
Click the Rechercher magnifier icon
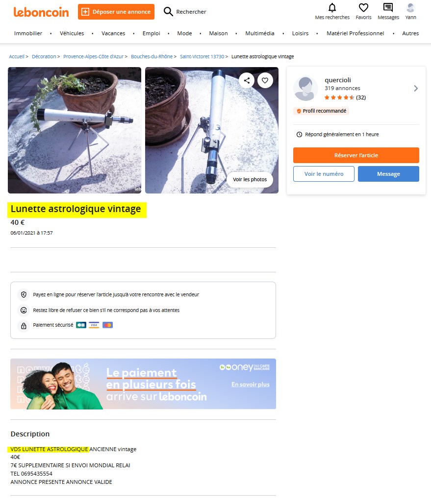pyautogui.click(x=168, y=12)
